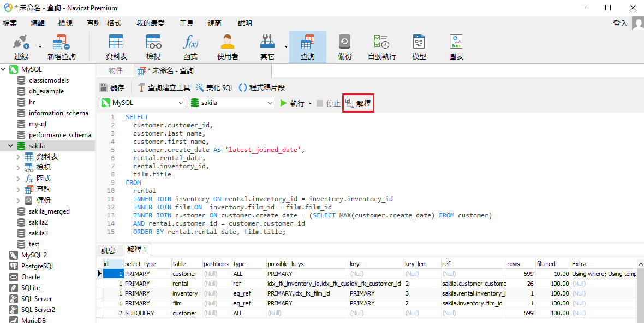Click the 自動執行 automation toolbar icon
Screen dimensions: 644x324
pos(381,43)
